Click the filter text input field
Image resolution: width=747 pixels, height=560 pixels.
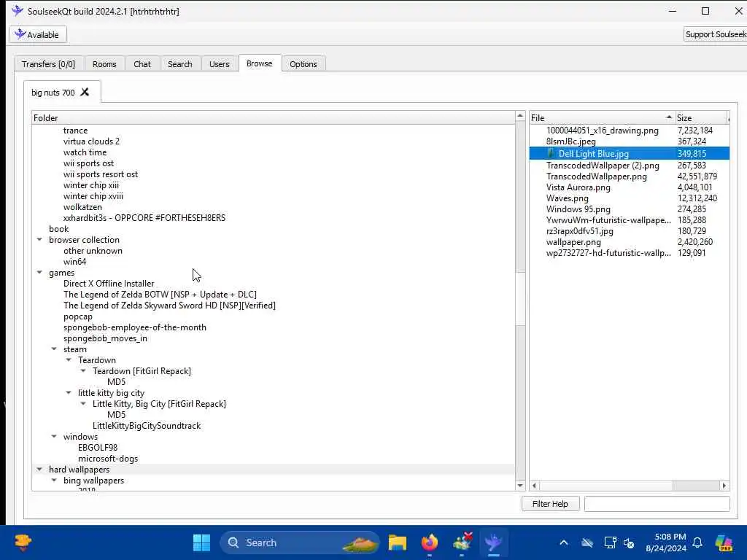pos(657,503)
